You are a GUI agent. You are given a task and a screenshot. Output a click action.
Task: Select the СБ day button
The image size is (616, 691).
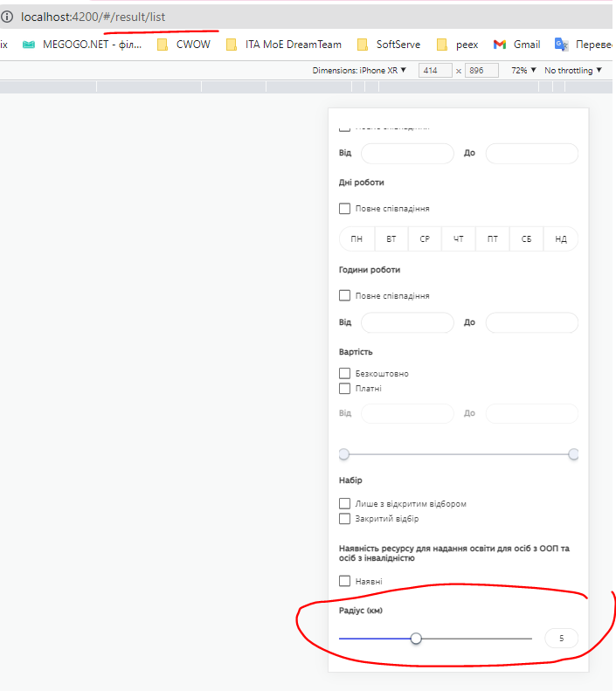pyautogui.click(x=527, y=238)
